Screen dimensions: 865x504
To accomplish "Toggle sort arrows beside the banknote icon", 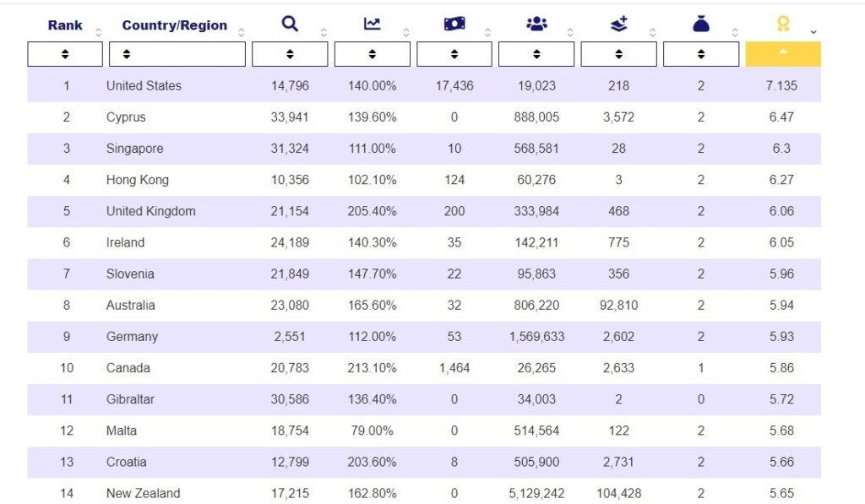I will (x=487, y=32).
